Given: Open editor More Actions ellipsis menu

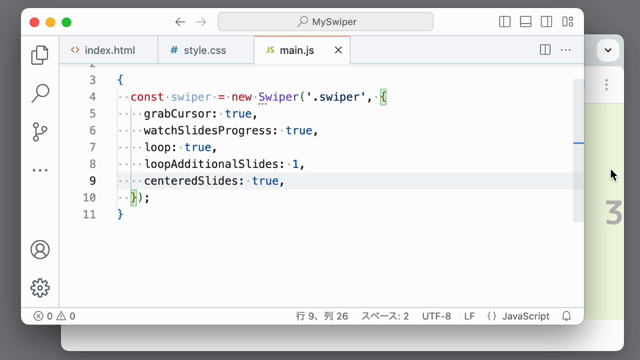Looking at the screenshot, I should (x=566, y=50).
